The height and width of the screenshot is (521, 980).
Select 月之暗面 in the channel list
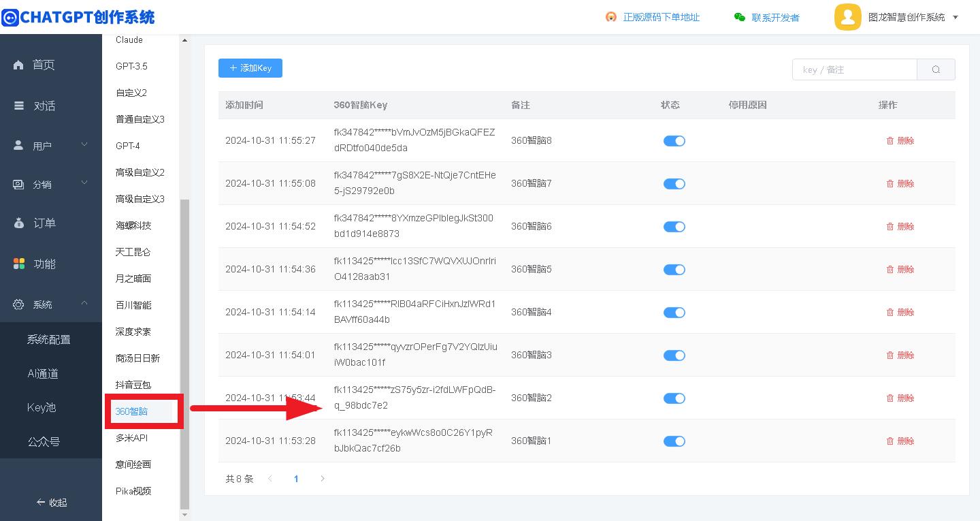click(x=133, y=279)
